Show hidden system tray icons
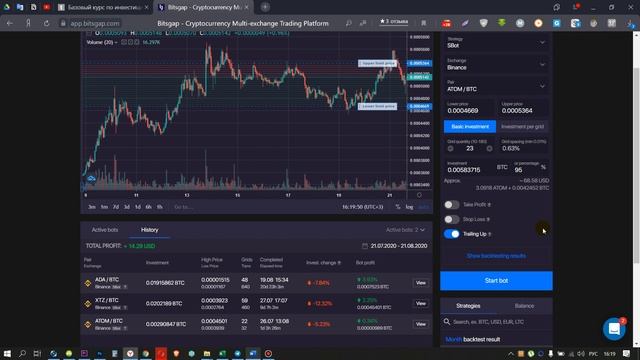640x360 pixels. 511,353
